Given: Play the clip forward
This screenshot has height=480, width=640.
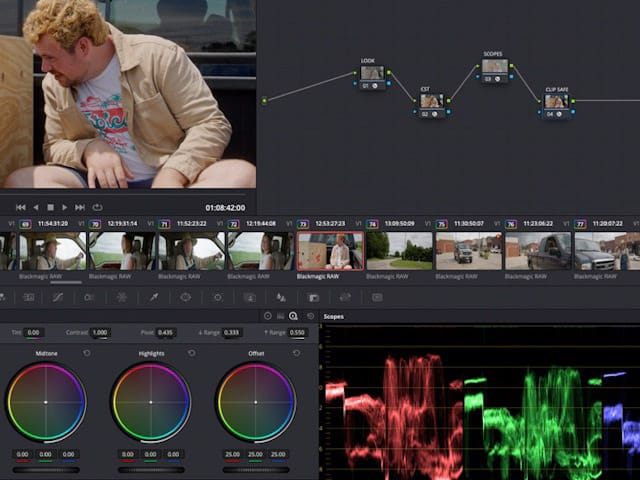Looking at the screenshot, I should pyautogui.click(x=64, y=208).
